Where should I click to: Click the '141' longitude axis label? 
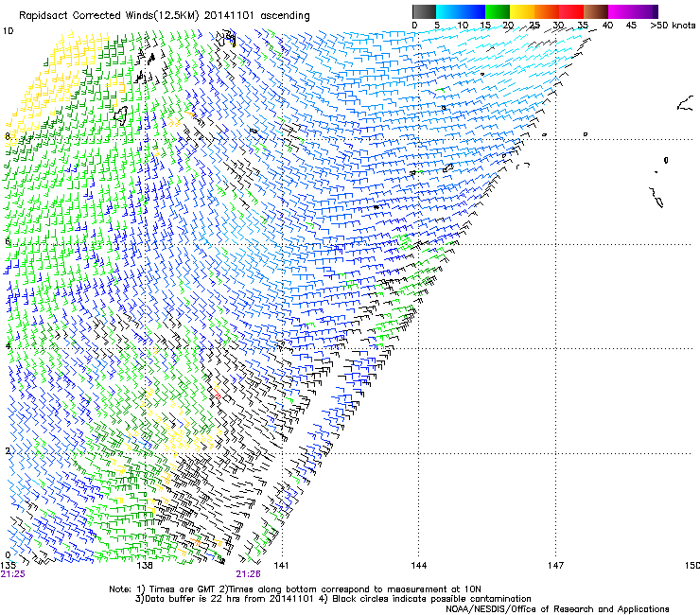click(281, 566)
